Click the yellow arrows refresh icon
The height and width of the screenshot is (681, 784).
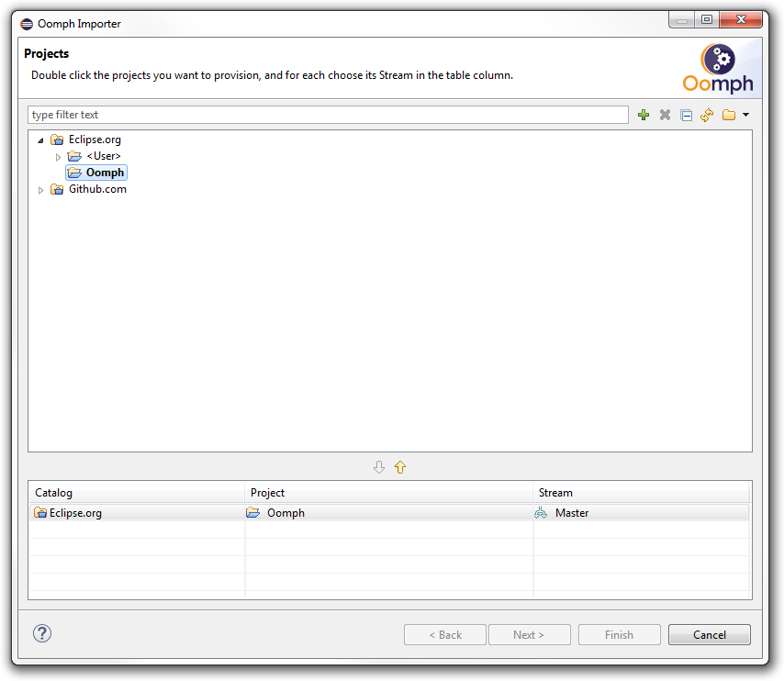[x=707, y=115]
